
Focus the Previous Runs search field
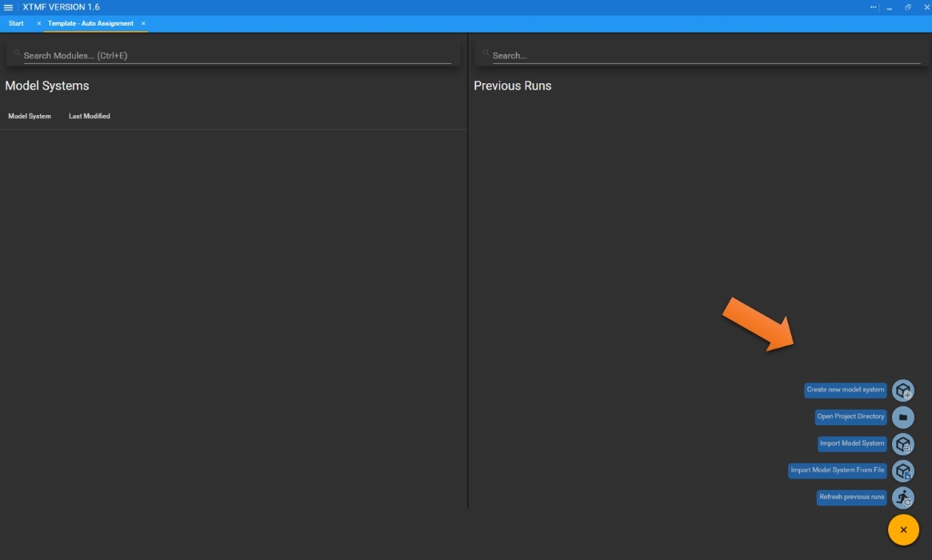coord(704,55)
